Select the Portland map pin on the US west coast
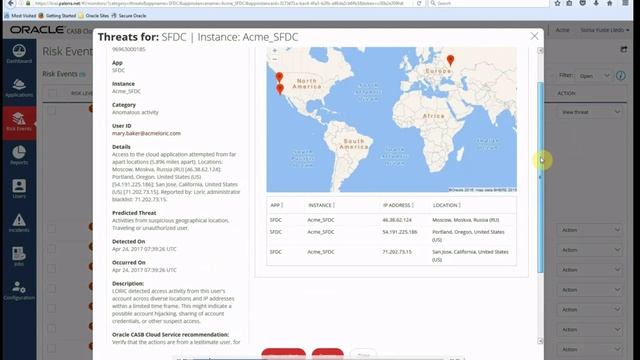Viewport: 640px width, 360px height. pyautogui.click(x=279, y=77)
